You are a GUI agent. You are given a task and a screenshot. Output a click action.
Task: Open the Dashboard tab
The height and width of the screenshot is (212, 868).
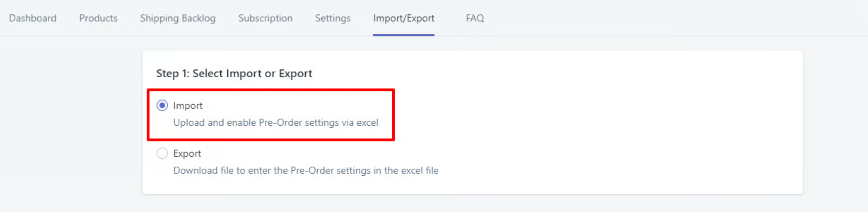[x=33, y=18]
